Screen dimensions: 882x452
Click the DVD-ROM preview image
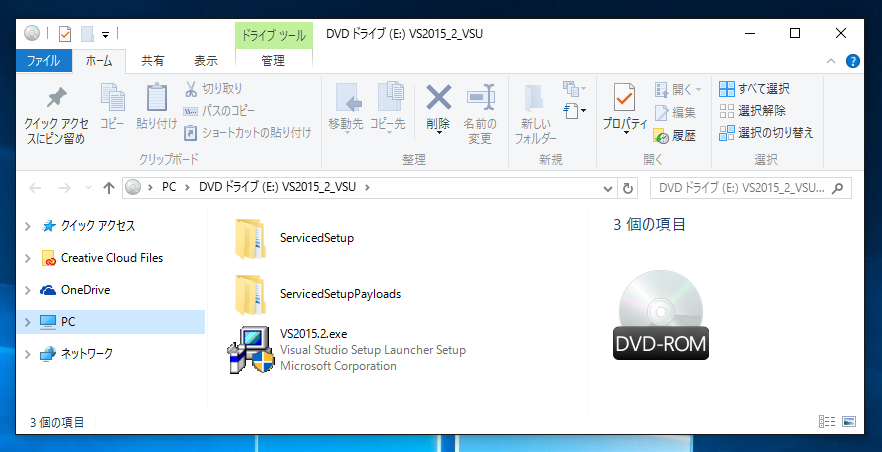660,315
